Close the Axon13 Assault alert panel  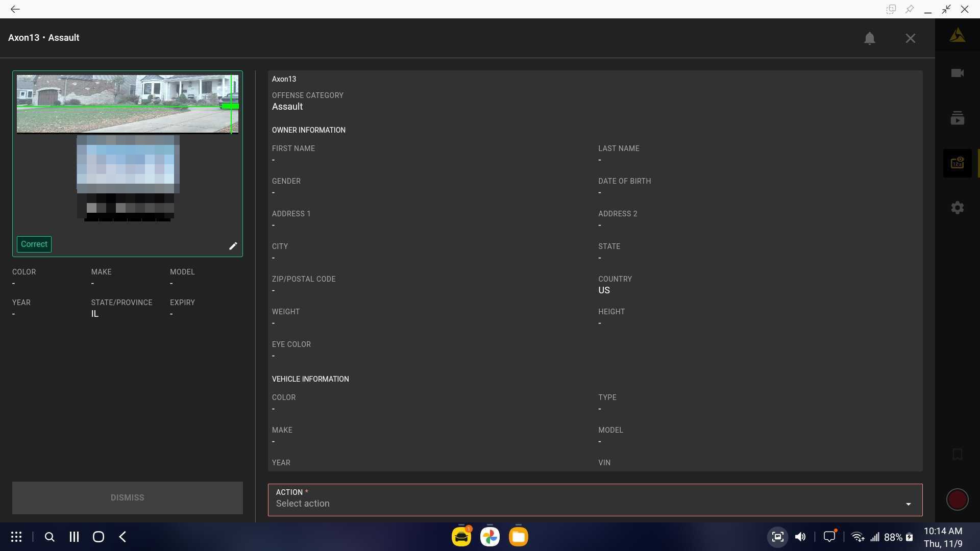910,38
